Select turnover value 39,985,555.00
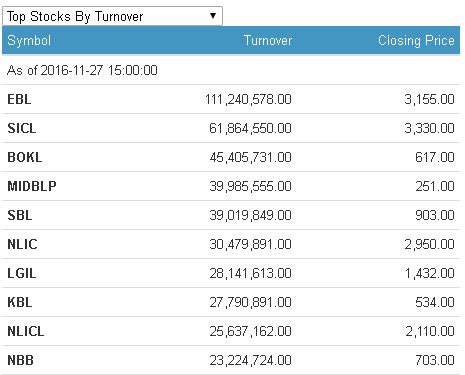 [250, 186]
